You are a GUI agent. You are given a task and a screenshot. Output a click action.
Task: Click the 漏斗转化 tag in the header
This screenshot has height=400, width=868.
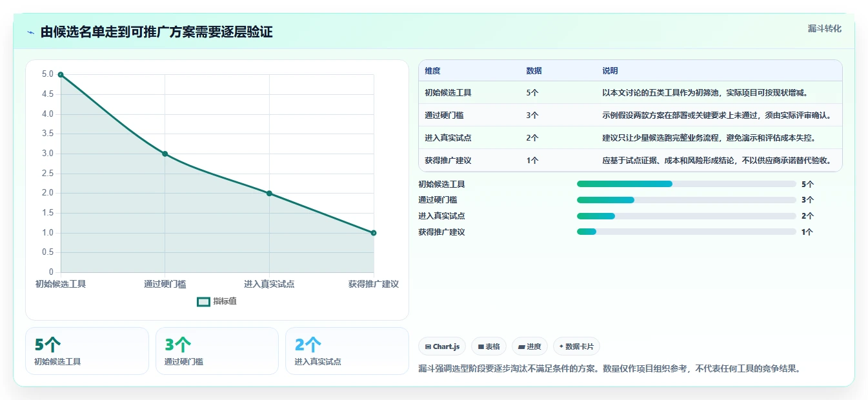[x=825, y=28]
